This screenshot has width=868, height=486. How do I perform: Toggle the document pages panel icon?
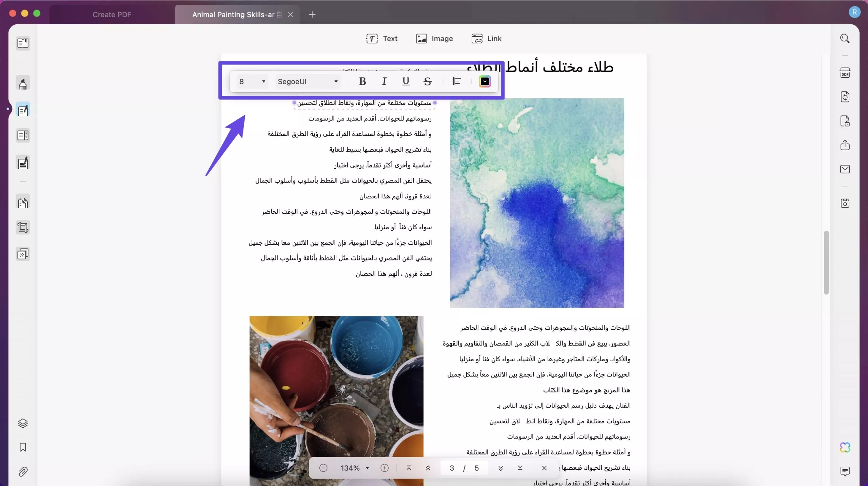click(23, 43)
